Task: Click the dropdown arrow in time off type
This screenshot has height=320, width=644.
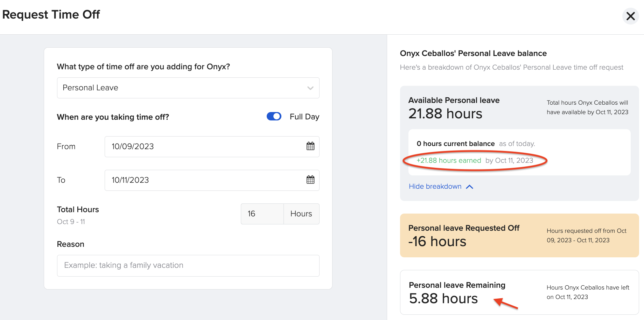Action: pos(310,88)
